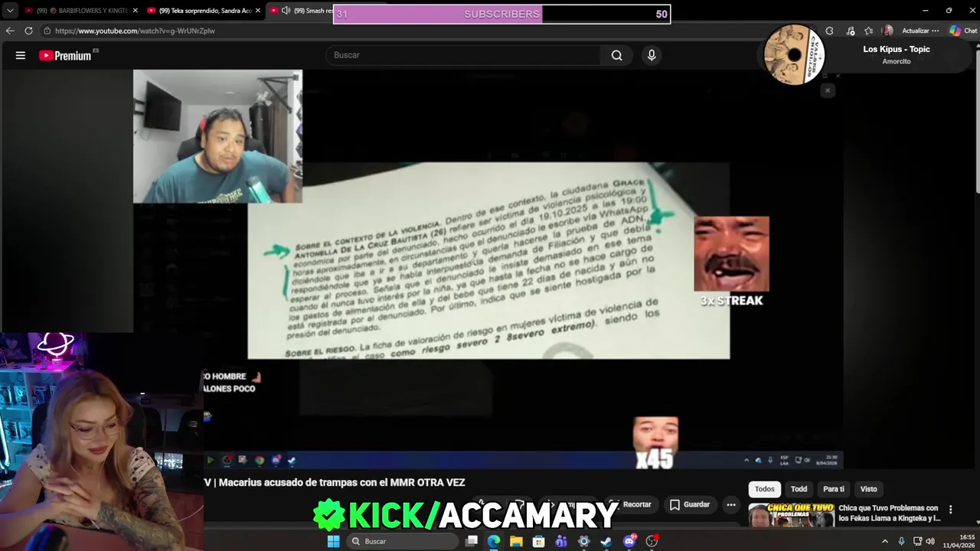Click the Actualizar update button
Screen dimensions: 980x551
pyautogui.click(x=915, y=31)
